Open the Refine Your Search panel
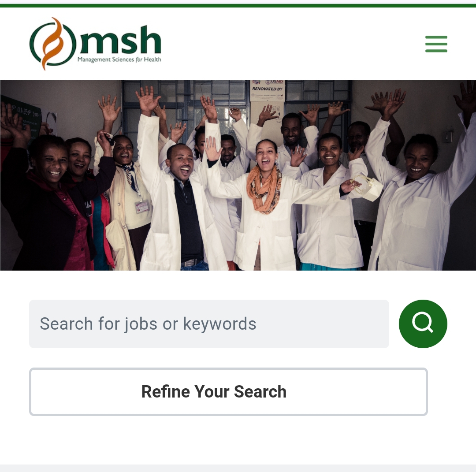 click(228, 391)
